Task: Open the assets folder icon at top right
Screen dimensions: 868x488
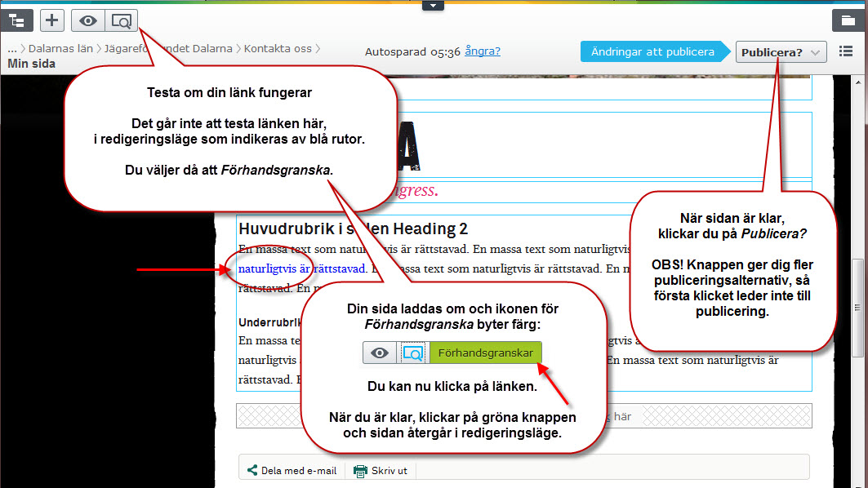Action: pos(848,21)
